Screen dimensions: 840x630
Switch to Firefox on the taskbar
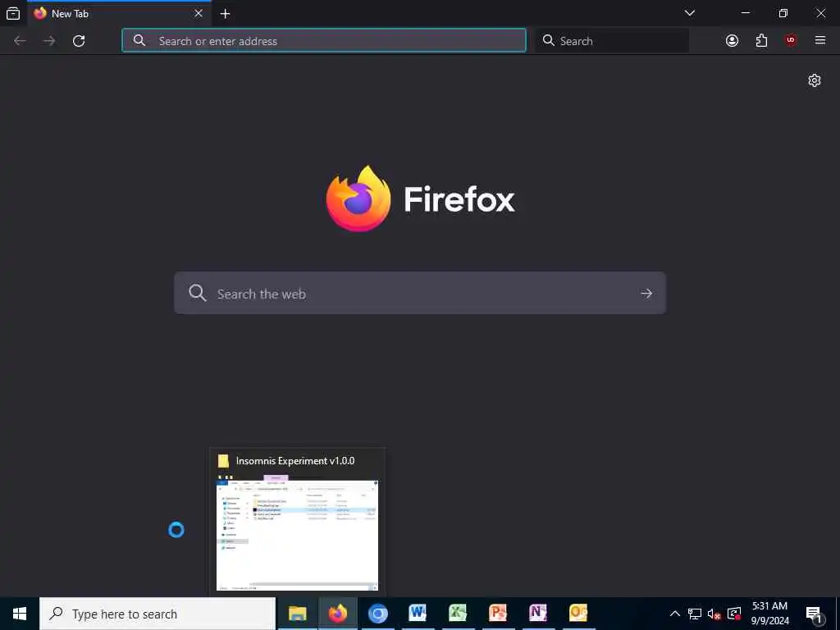pyautogui.click(x=337, y=614)
